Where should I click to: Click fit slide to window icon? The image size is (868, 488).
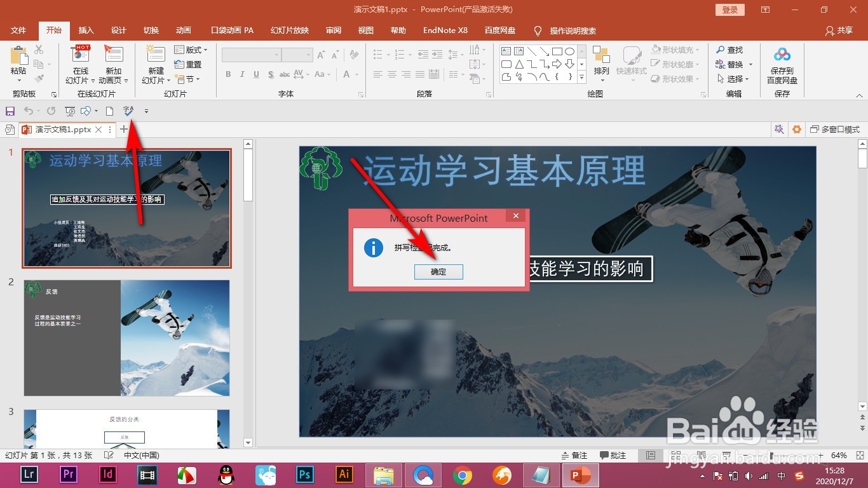pyautogui.click(x=858, y=456)
